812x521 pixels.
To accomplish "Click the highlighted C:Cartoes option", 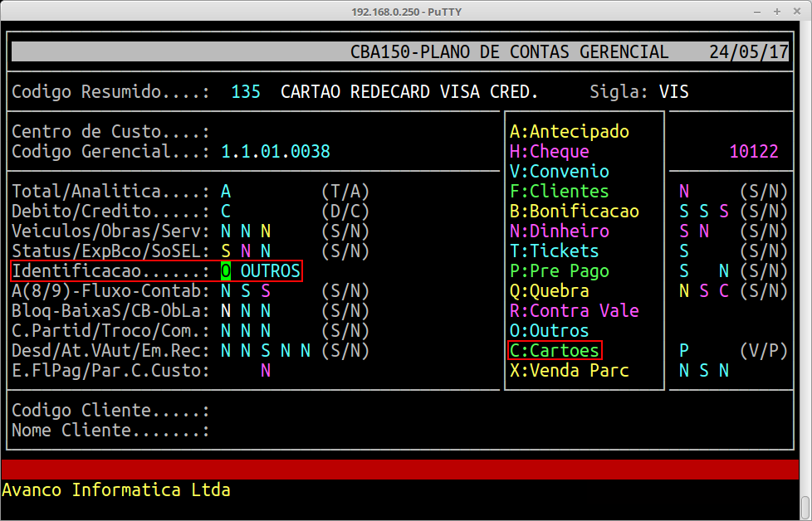I will [x=555, y=351].
